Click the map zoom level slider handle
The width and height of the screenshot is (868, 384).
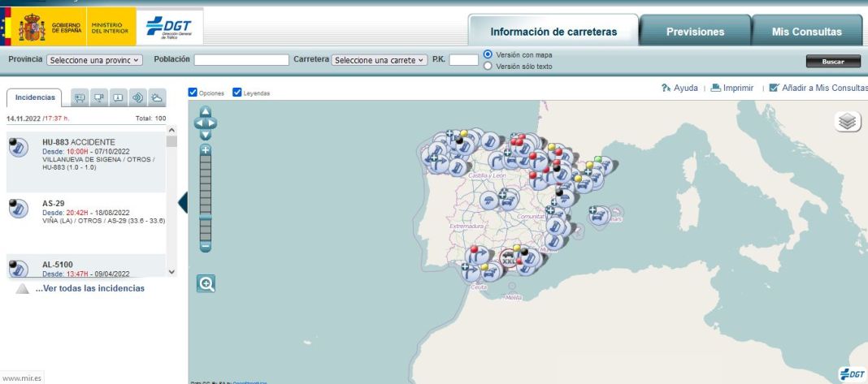click(206, 217)
